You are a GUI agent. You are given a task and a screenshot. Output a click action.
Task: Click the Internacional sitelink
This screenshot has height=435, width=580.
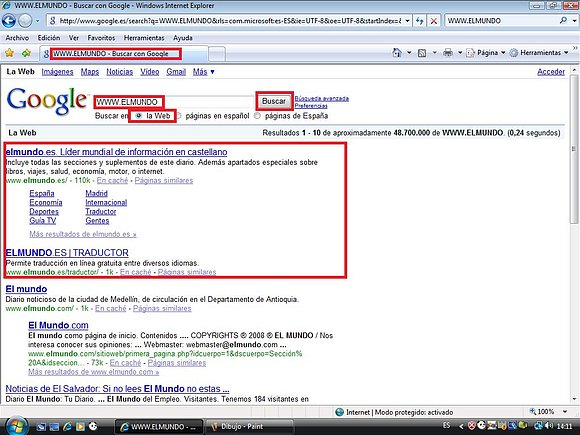106,203
